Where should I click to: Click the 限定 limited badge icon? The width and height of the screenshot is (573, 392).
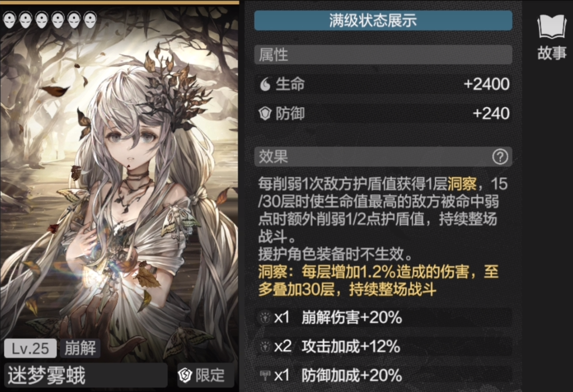[185, 375]
